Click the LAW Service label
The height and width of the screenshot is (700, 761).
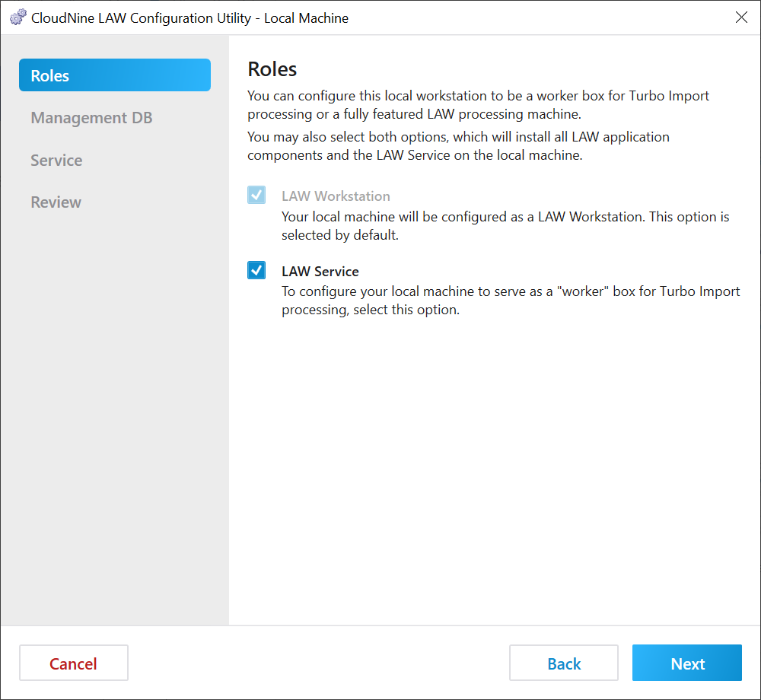(x=320, y=271)
